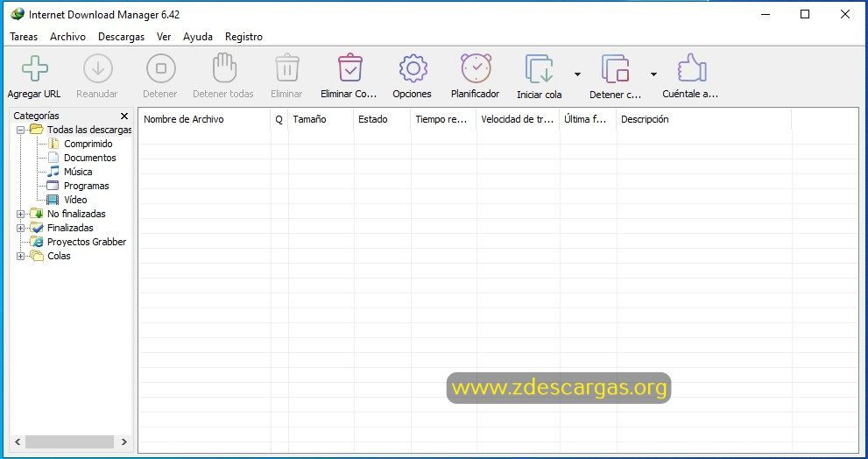
Task: Click the Eliminar Completadas checked bin icon
Action: point(349,68)
